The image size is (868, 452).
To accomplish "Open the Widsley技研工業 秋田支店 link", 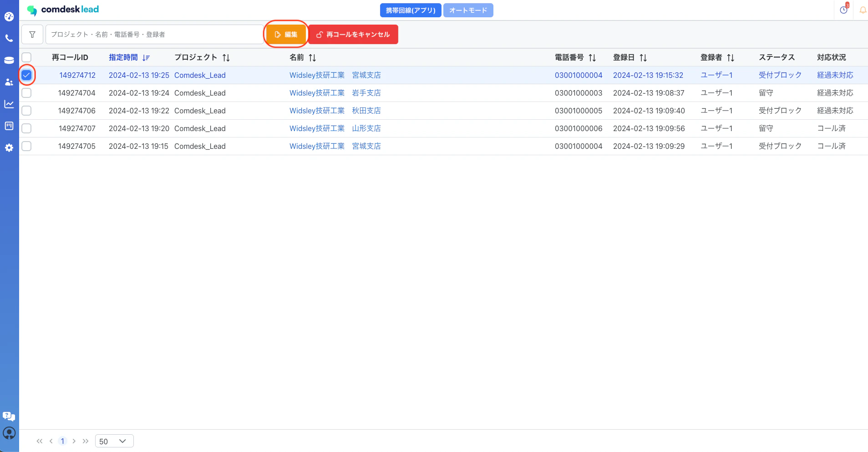I will coord(335,111).
